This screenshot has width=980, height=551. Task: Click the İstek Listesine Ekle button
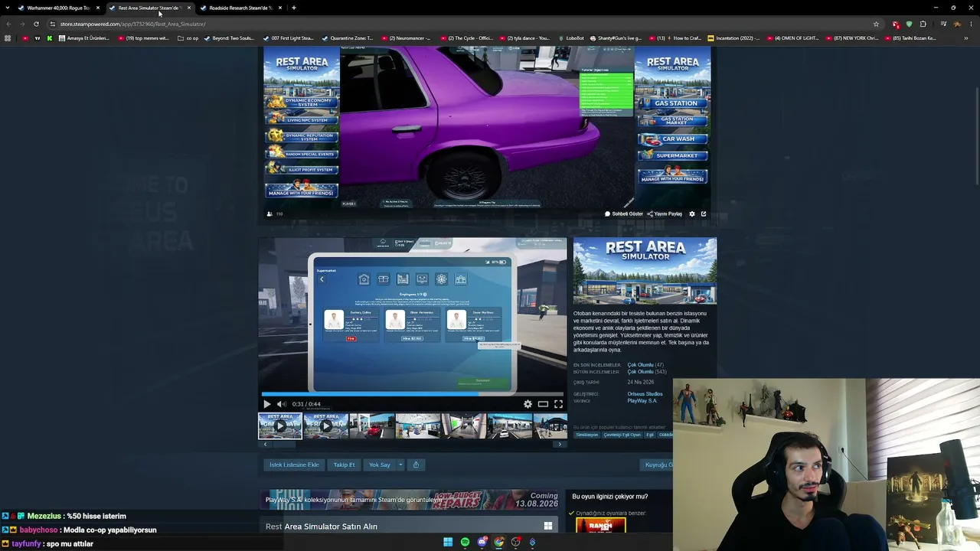[294, 465]
